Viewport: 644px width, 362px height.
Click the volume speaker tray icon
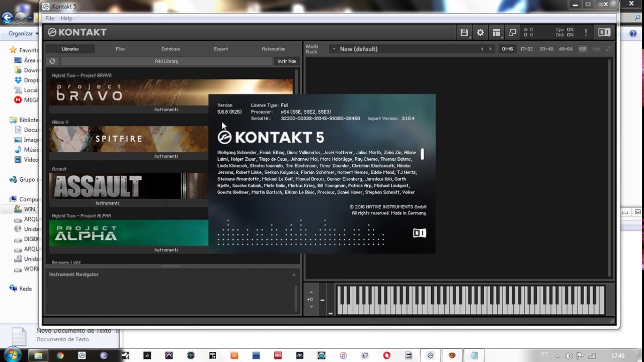tap(569, 356)
